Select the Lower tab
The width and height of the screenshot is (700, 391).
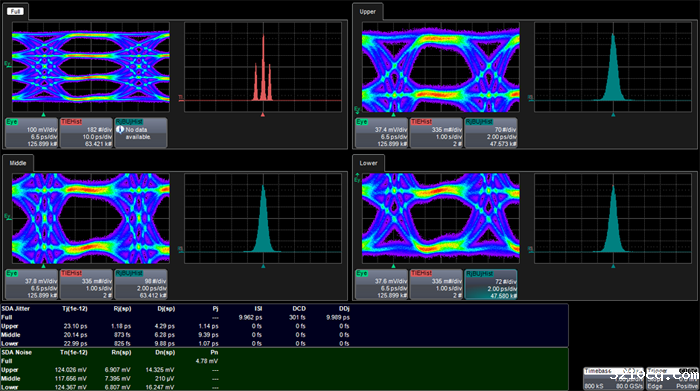pos(368,163)
